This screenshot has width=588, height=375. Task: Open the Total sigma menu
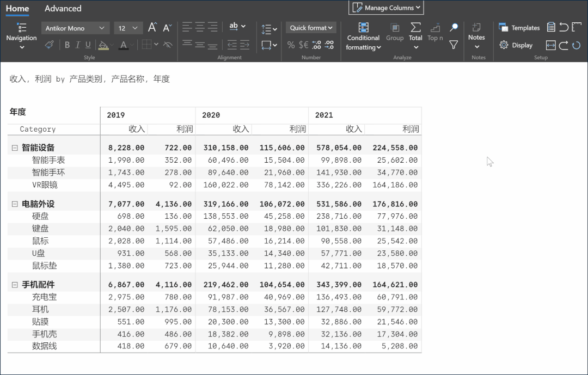415,36
